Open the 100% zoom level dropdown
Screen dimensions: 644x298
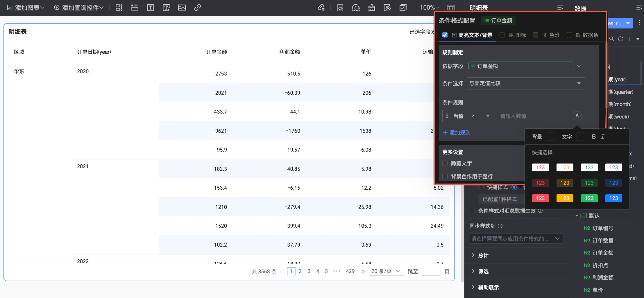tap(430, 8)
